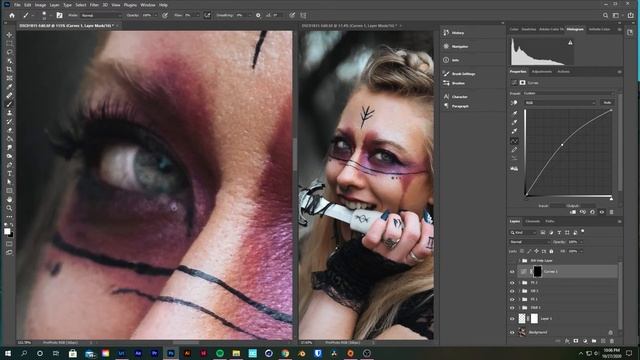Viewport: 640px width, 360px height.
Task: Open the History panel icon
Action: [446, 33]
